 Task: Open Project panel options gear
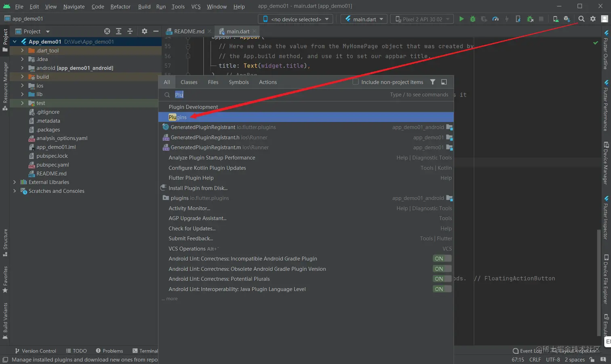[x=144, y=31]
